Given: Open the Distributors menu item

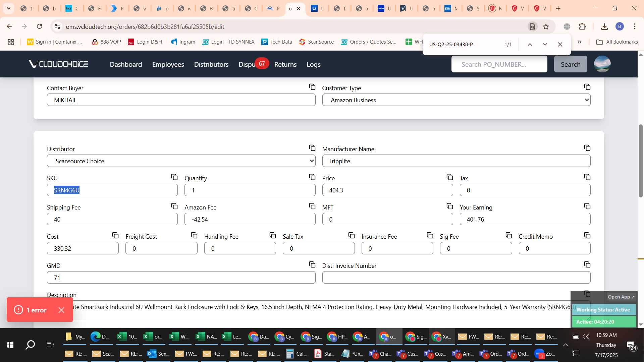Looking at the screenshot, I should [x=211, y=64].
